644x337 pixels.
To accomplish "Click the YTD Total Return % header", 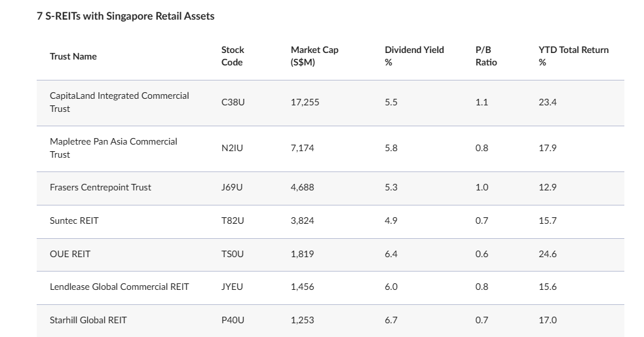I will tap(573, 56).
